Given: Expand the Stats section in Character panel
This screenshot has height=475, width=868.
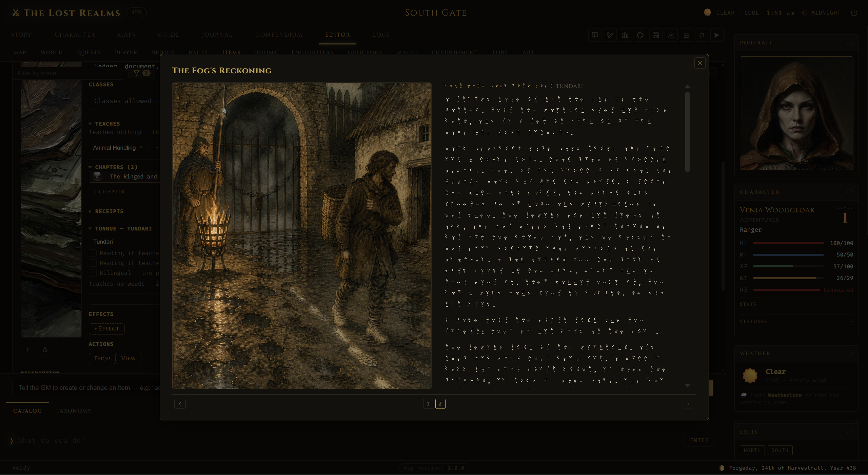Looking at the screenshot, I should (x=796, y=304).
